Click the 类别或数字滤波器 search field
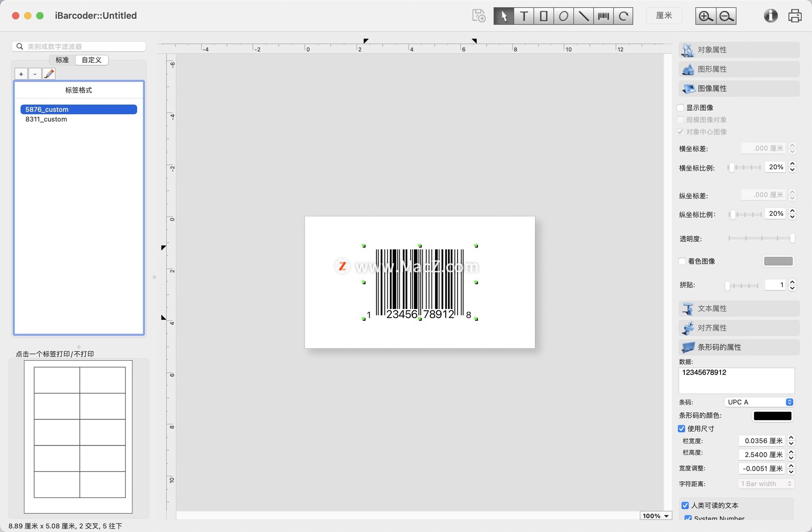812x532 pixels. tap(79, 46)
